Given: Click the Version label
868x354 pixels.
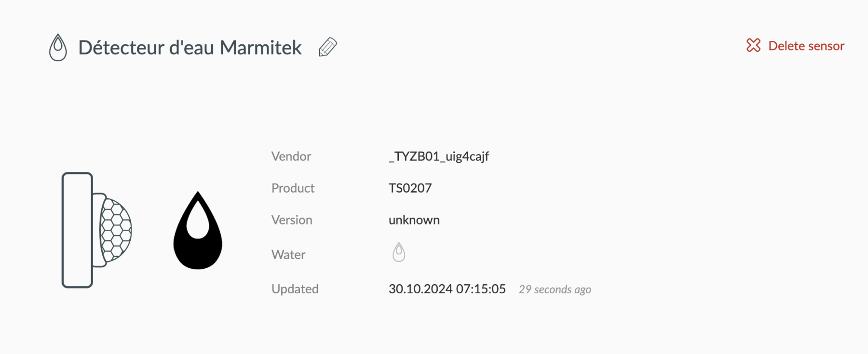Looking at the screenshot, I should coord(292,220).
